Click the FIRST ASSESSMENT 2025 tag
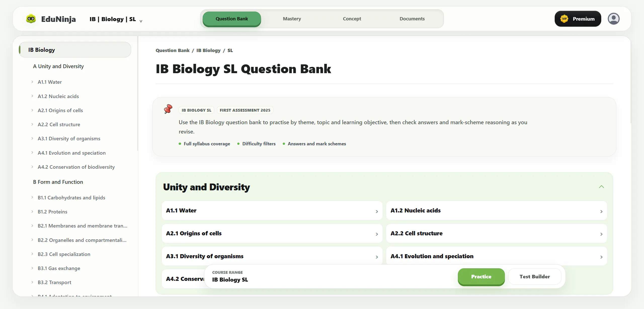The height and width of the screenshot is (309, 644). point(245,110)
